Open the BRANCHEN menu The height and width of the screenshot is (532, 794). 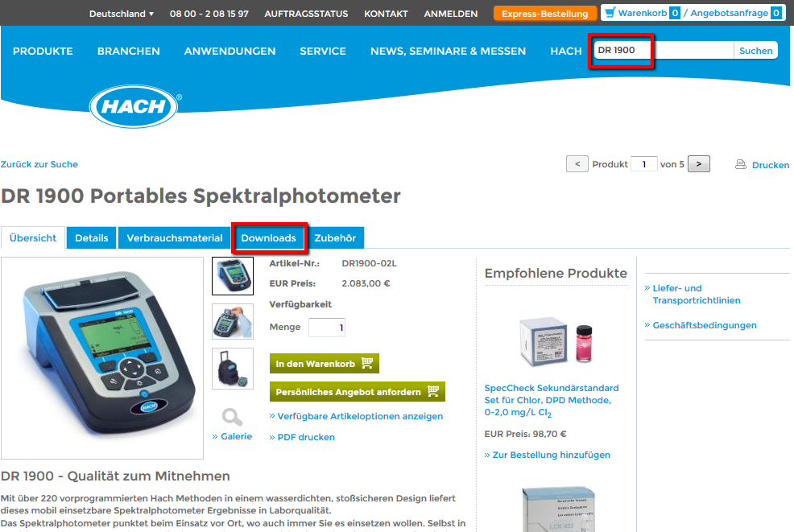129,52
